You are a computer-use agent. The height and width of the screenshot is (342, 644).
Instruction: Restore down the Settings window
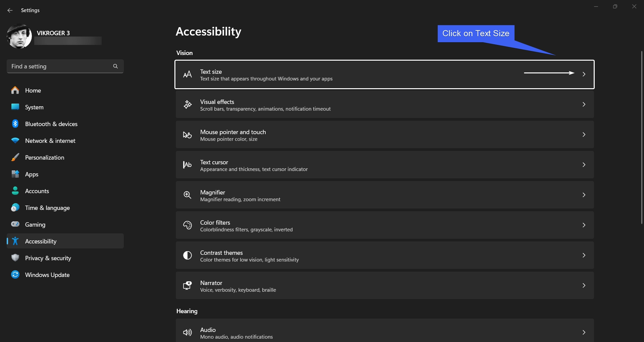[615, 6]
